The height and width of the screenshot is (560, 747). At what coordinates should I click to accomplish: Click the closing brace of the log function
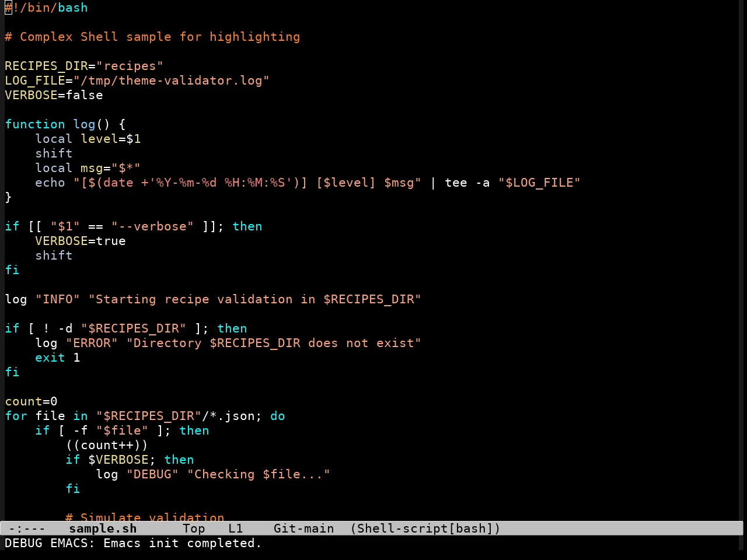8,197
